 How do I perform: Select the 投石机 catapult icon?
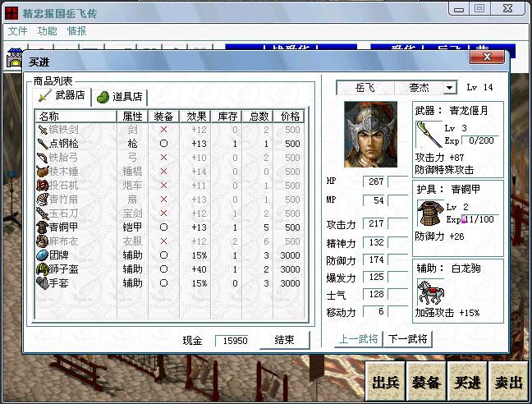pyautogui.click(x=43, y=186)
